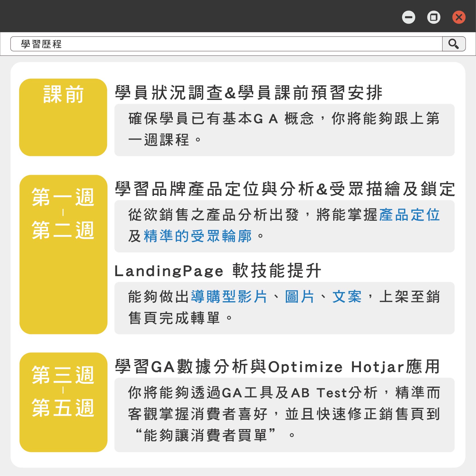Minimize the window with the minus icon
This screenshot has width=476, height=476.
[x=408, y=17]
